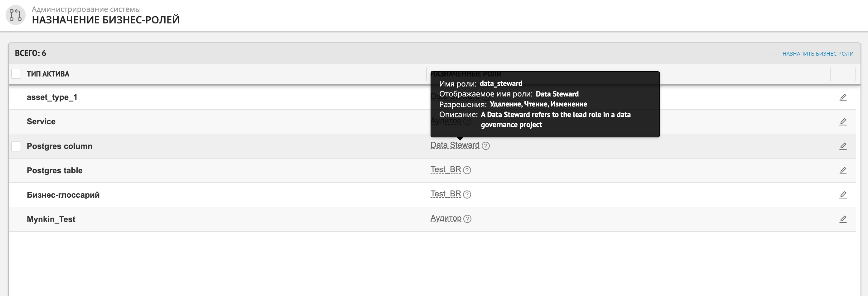Click the pencil icon for the Service row
This screenshot has width=868, height=296.
[842, 122]
